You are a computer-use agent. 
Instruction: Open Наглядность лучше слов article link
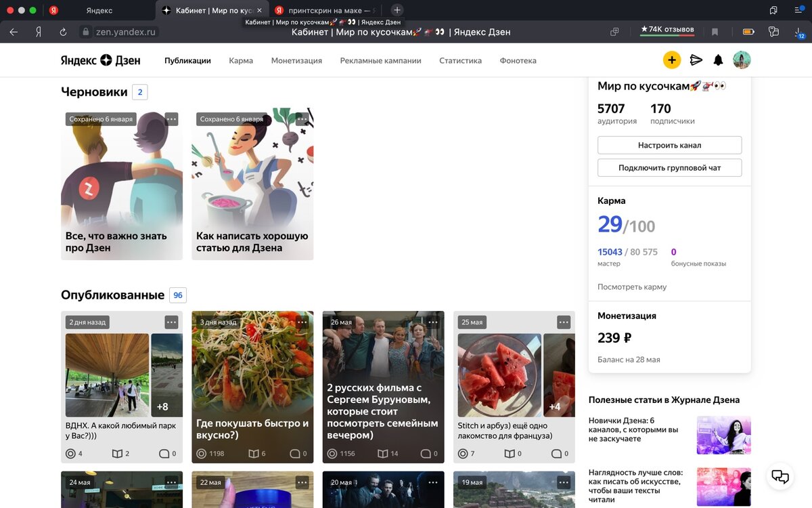pyautogui.click(x=635, y=486)
